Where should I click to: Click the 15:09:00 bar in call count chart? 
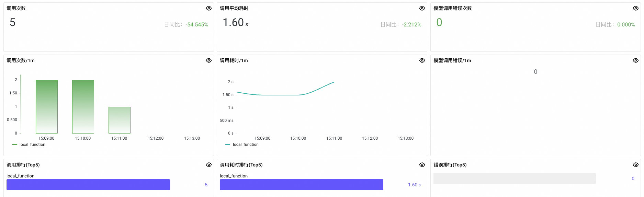click(x=47, y=107)
